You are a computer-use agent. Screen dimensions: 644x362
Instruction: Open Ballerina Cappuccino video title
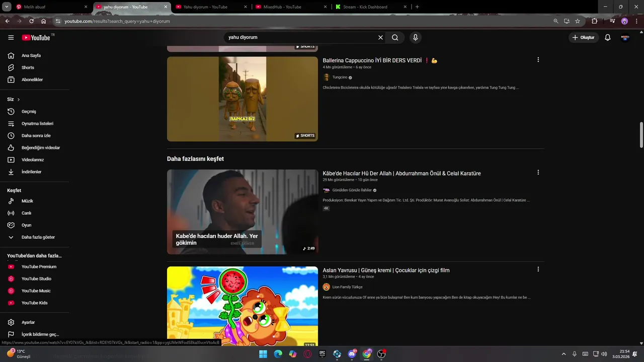pyautogui.click(x=380, y=60)
